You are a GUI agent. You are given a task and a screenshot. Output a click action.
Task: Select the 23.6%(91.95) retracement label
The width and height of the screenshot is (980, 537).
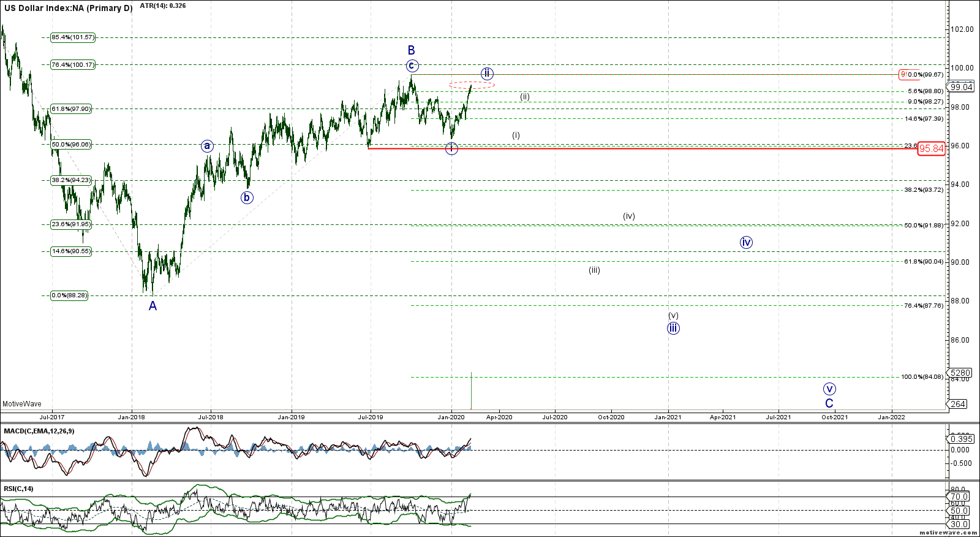tap(70, 224)
